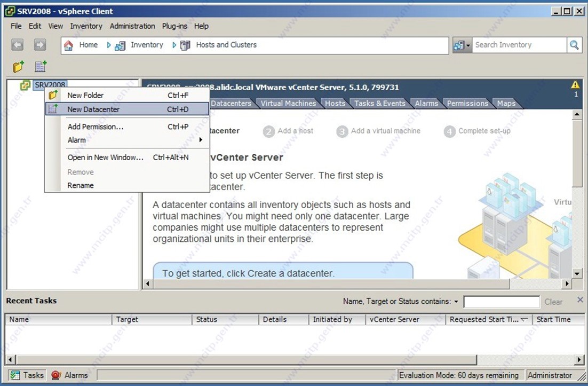This screenshot has width=588, height=386.
Task: Switch to the Permissions tab
Action: click(x=467, y=103)
